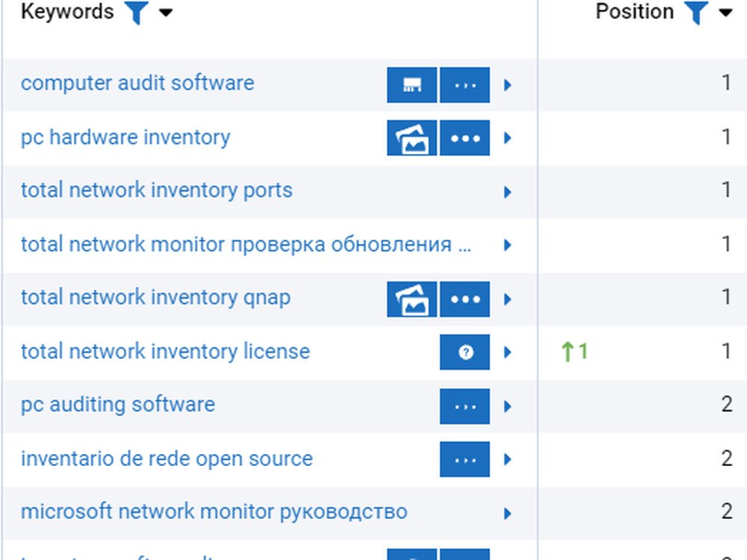Click the filter icon next to Position
This screenshot has width=747, height=560.
[696, 13]
